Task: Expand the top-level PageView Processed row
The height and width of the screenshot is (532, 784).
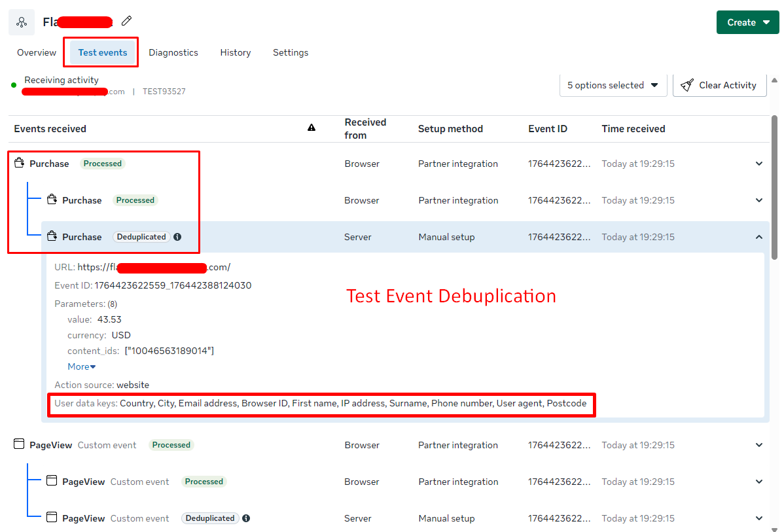Action: point(759,445)
